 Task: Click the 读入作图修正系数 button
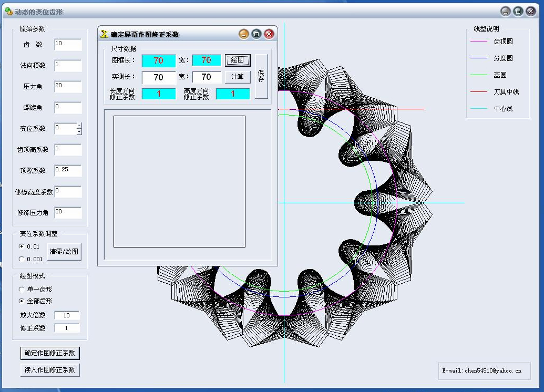click(x=50, y=370)
